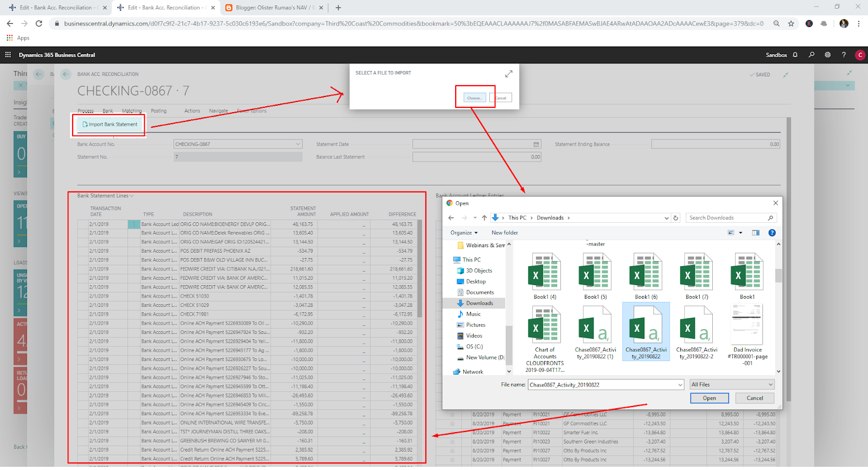Change the view layout in Open dialog
This screenshot has width=868, height=470.
coord(731,233)
